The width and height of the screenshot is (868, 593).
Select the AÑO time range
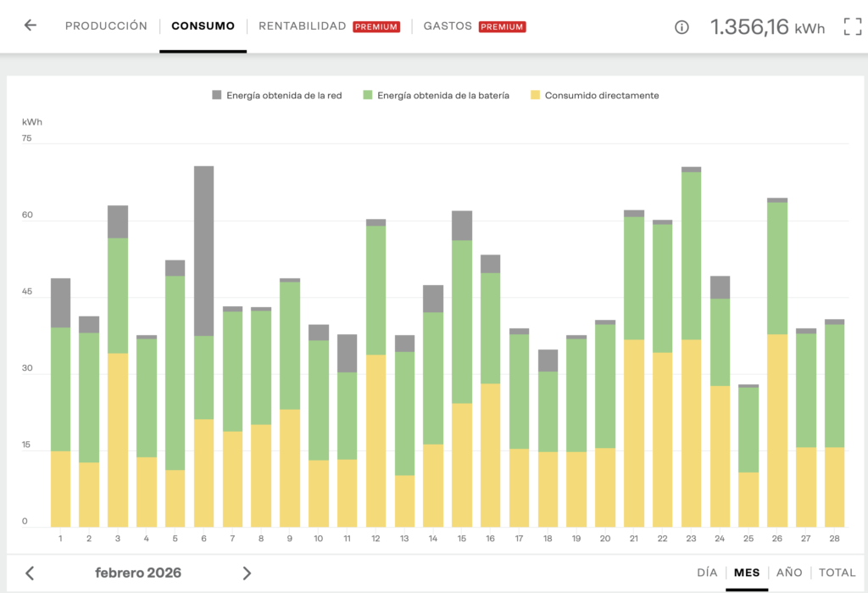point(789,573)
